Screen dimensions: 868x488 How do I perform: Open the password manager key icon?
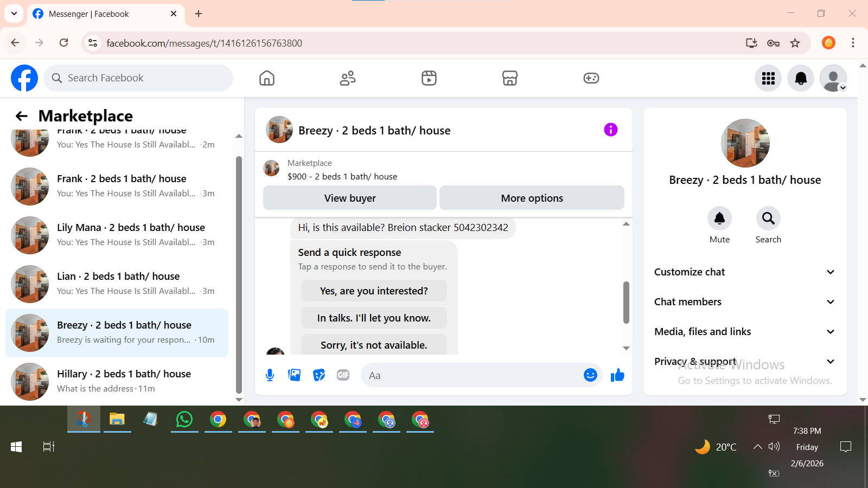[774, 43]
